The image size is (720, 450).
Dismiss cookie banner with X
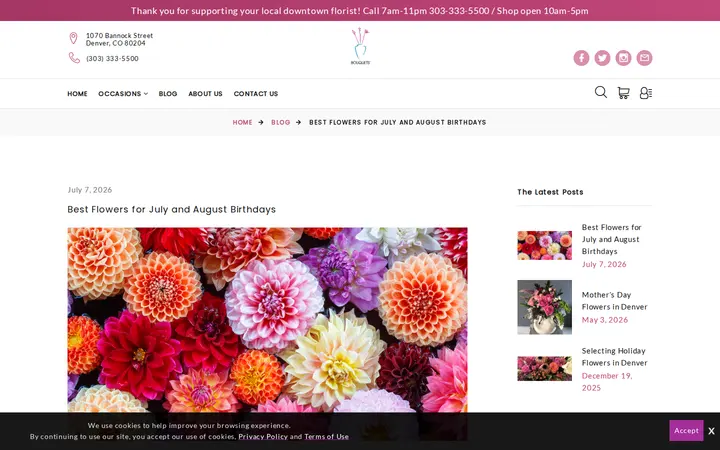click(x=711, y=431)
